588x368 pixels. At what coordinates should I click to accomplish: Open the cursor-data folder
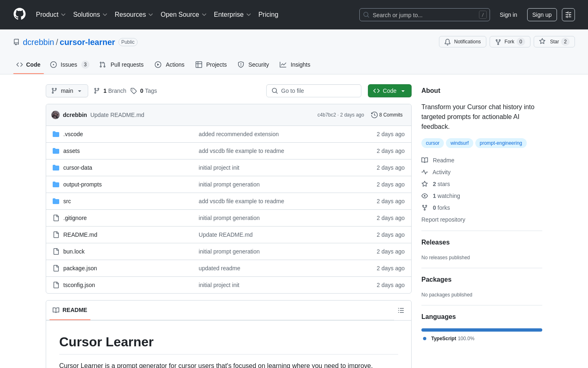[78, 168]
